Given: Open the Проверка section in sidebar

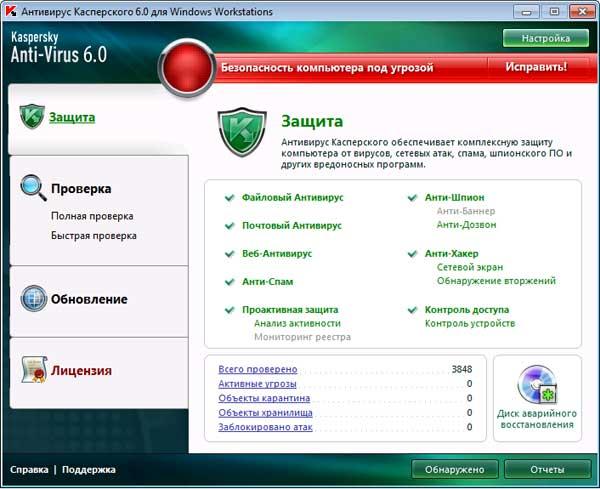Looking at the screenshot, I should [x=81, y=189].
